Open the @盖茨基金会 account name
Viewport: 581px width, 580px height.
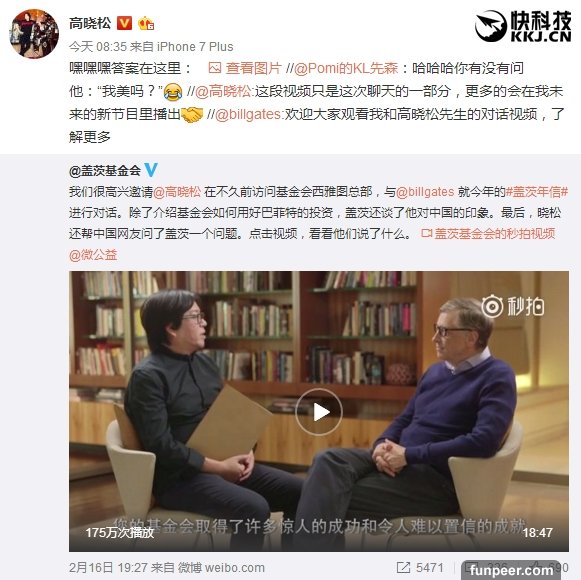[x=105, y=170]
